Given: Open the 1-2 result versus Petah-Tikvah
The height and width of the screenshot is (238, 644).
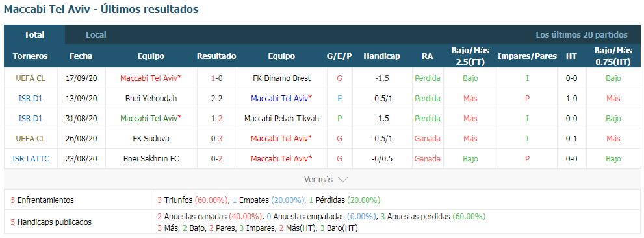Looking at the screenshot, I should pos(217,119).
